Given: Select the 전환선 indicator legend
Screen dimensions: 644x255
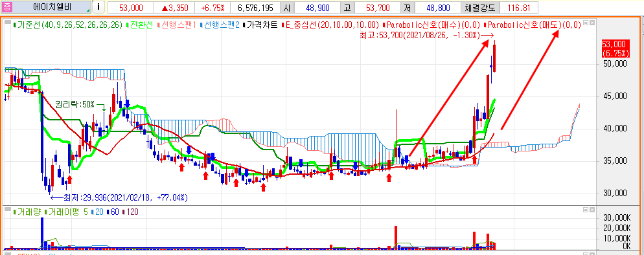Looking at the screenshot, I should [141, 25].
